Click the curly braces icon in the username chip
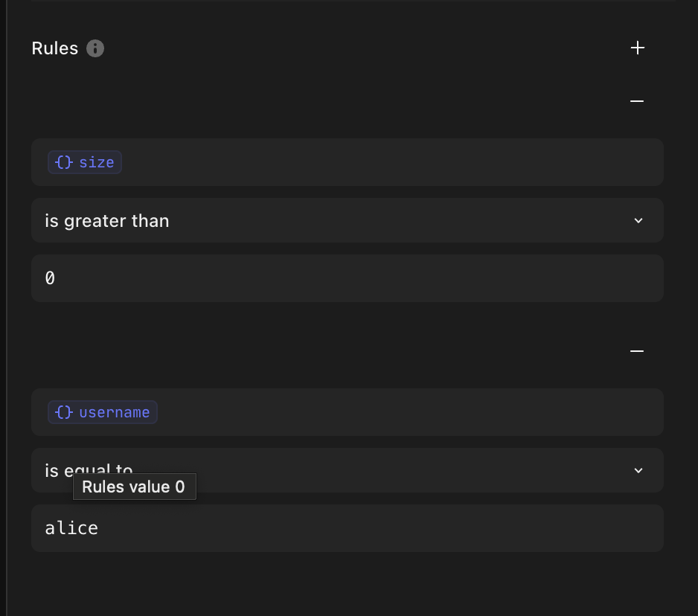Image resolution: width=698 pixels, height=616 pixels. point(64,412)
